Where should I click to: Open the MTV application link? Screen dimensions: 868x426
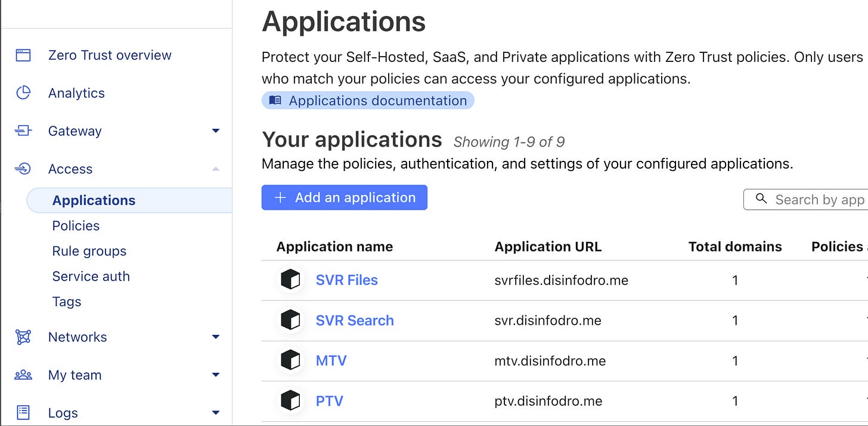click(x=331, y=360)
